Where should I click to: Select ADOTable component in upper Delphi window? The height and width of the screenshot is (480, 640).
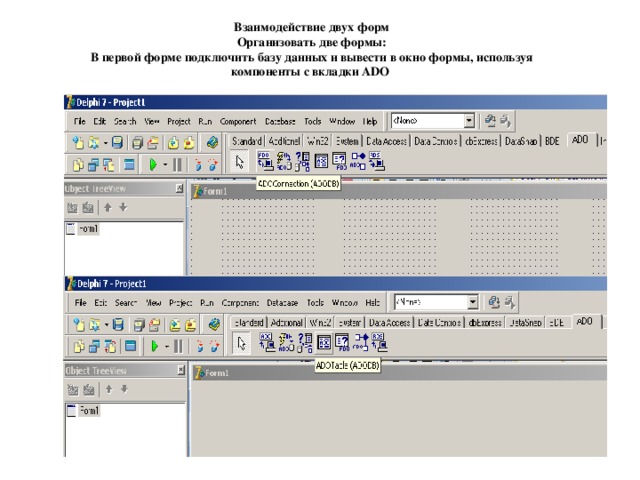(321, 161)
